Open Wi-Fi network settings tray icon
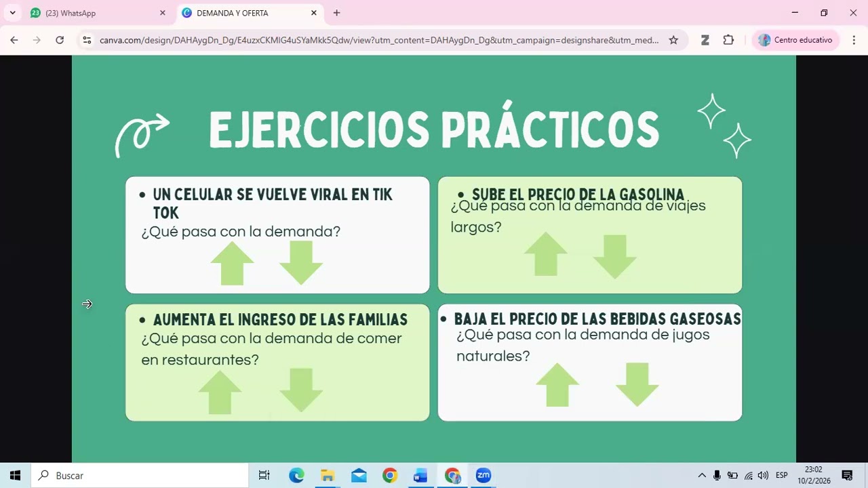This screenshot has width=868, height=488. (748, 475)
